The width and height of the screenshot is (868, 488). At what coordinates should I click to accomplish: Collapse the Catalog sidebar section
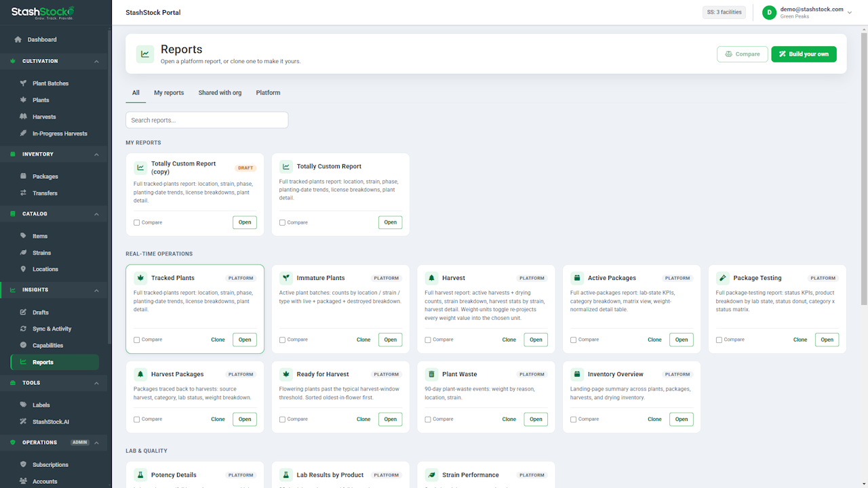click(96, 214)
